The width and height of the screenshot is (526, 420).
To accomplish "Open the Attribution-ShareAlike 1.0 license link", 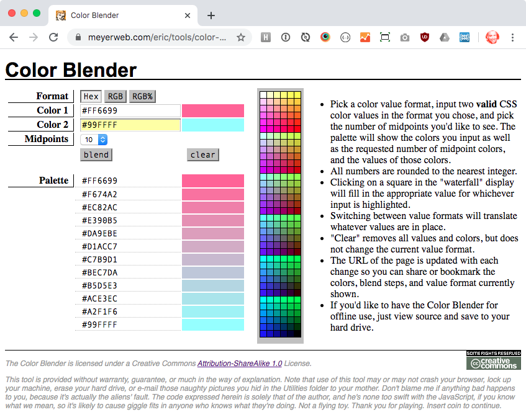I will (240, 364).
